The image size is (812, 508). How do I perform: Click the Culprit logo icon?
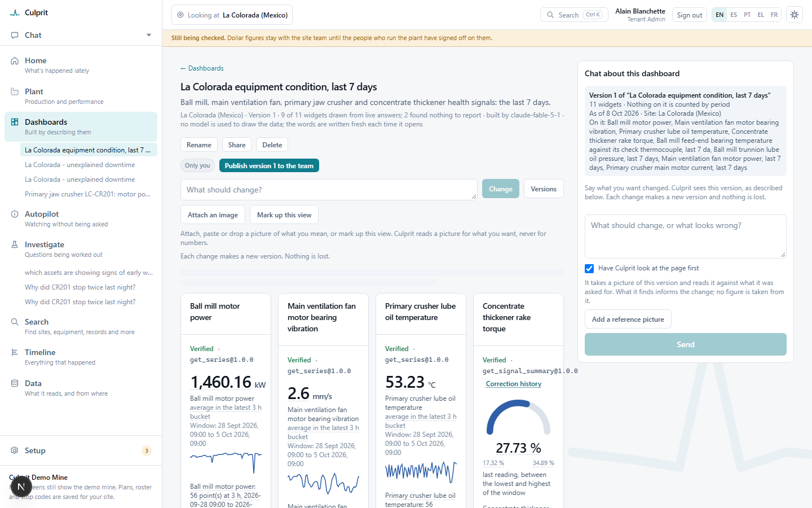pos(15,12)
